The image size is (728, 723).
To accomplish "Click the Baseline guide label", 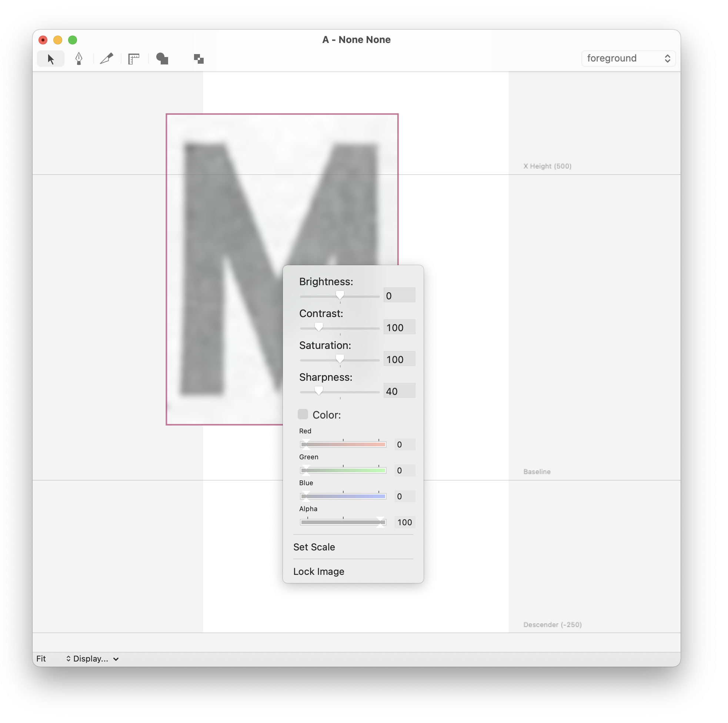I will [x=537, y=472].
